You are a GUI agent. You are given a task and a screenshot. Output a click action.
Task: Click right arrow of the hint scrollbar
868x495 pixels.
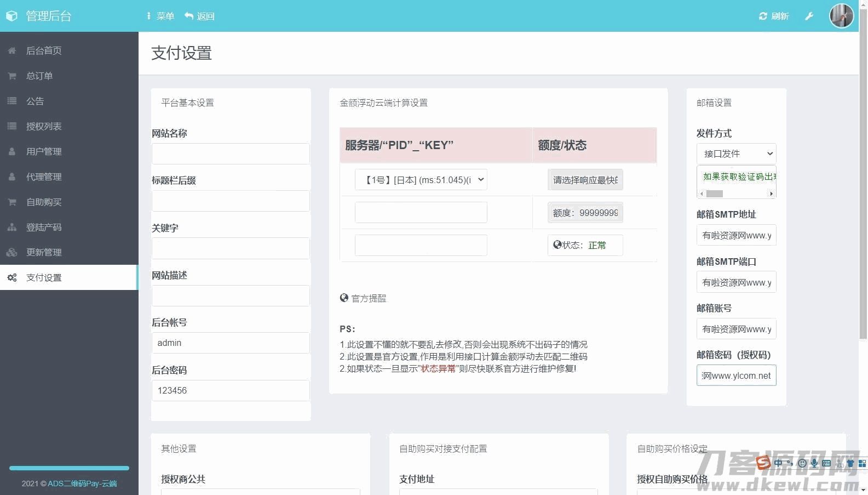coord(771,194)
